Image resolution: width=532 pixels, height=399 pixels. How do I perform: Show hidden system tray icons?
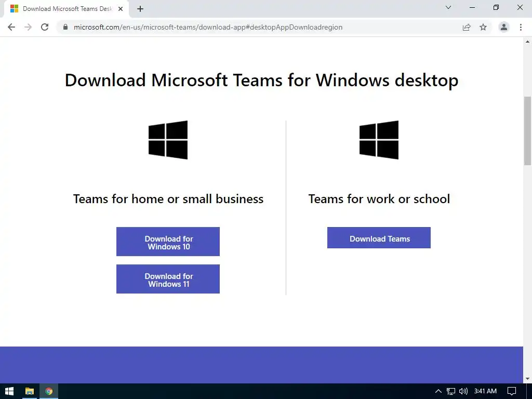(x=438, y=391)
